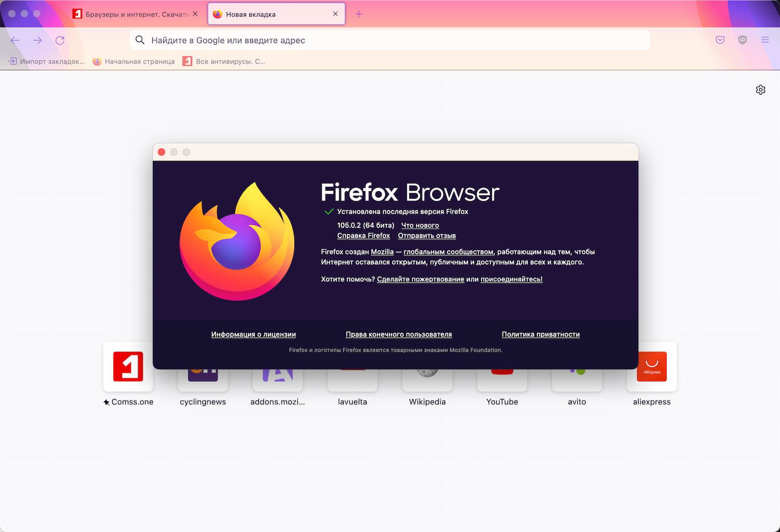Open a new tab with plus button
Screen dimensions: 780x532
click(x=359, y=14)
